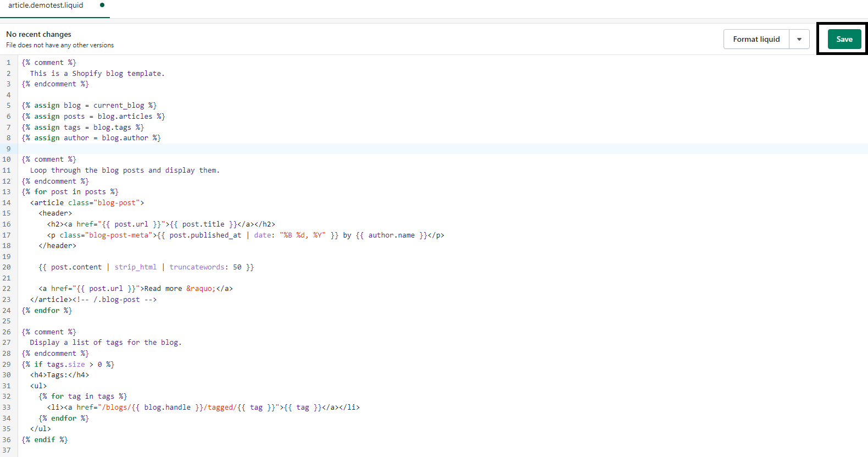Click the 'for tag in tags' line
868x457 pixels.
coord(83,397)
